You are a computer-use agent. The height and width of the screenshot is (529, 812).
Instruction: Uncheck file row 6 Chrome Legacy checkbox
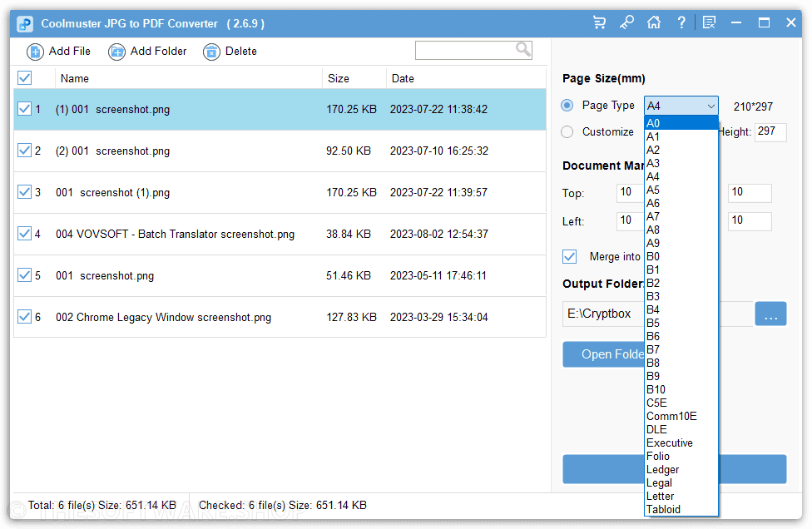coord(24,316)
